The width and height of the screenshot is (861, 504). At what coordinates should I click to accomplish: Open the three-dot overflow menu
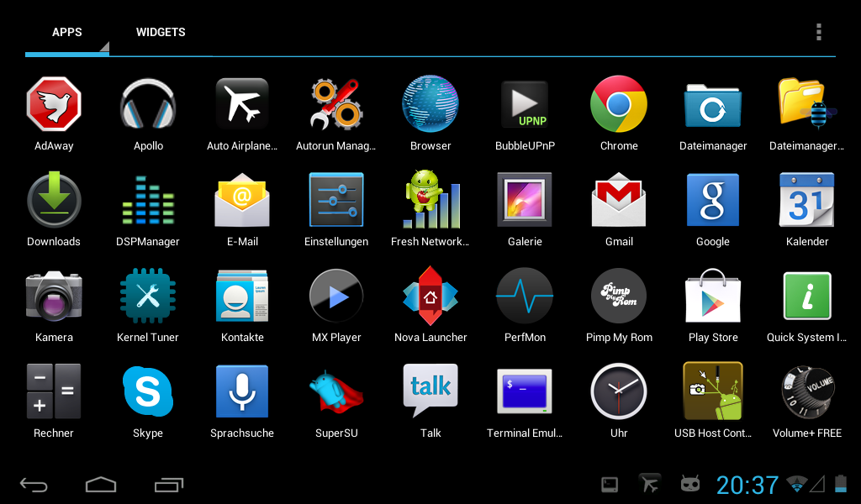pos(819,33)
